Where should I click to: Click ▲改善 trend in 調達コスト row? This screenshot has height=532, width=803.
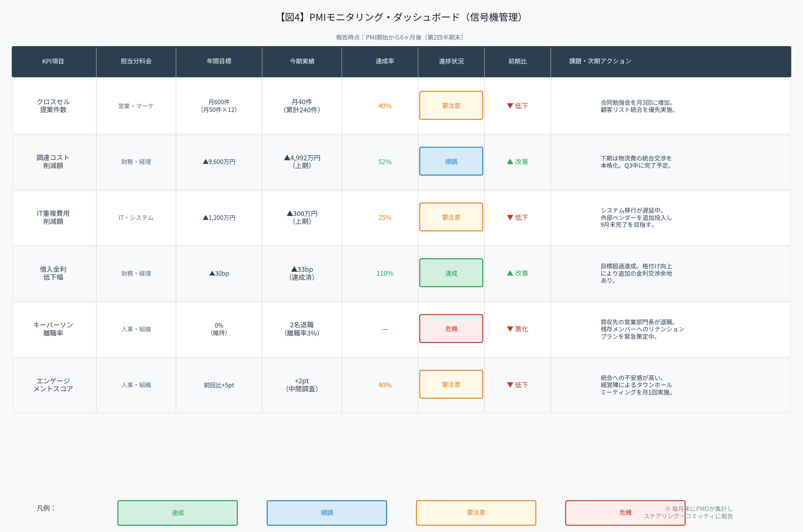point(517,162)
